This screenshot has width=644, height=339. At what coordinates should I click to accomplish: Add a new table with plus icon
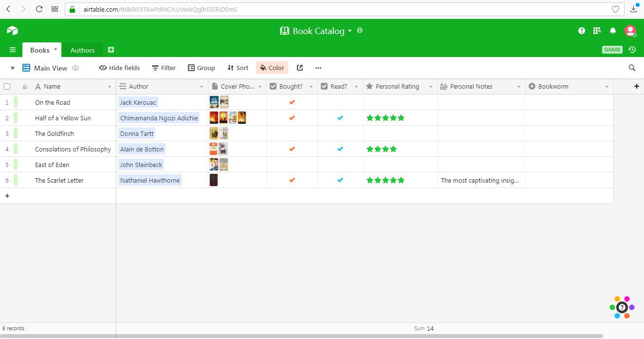(111, 50)
